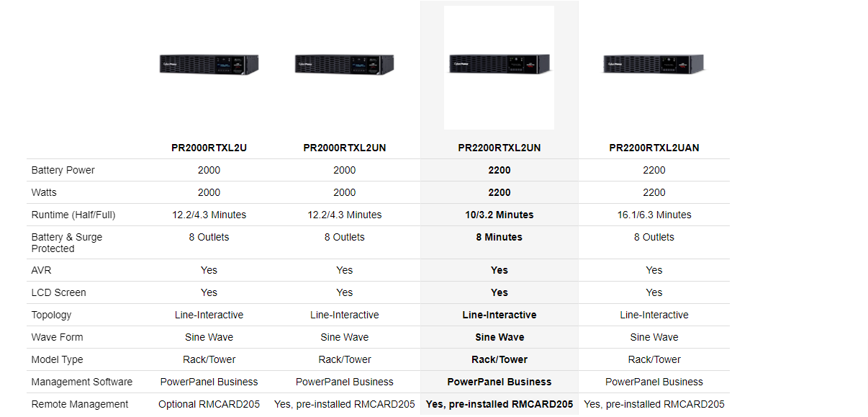Select the Management Software row label

(x=82, y=382)
